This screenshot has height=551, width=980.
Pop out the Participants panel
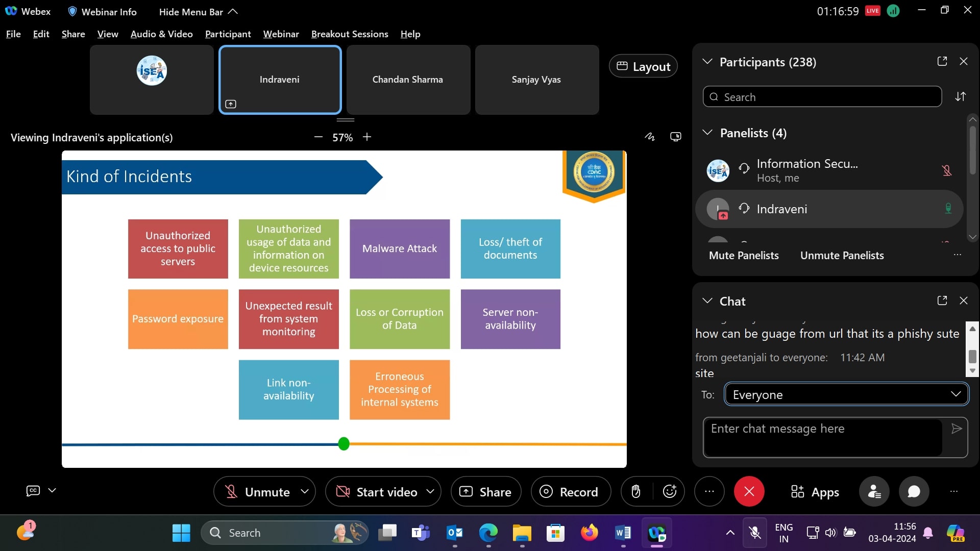(x=942, y=61)
